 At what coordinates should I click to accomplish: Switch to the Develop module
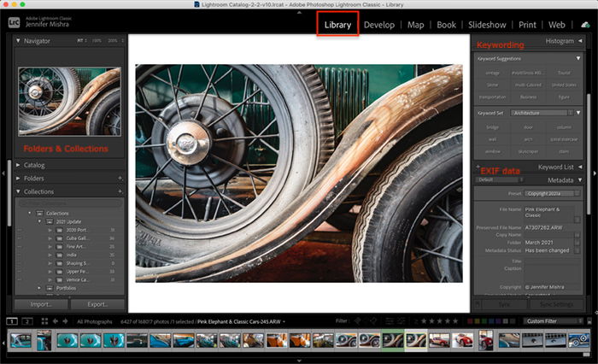point(379,25)
